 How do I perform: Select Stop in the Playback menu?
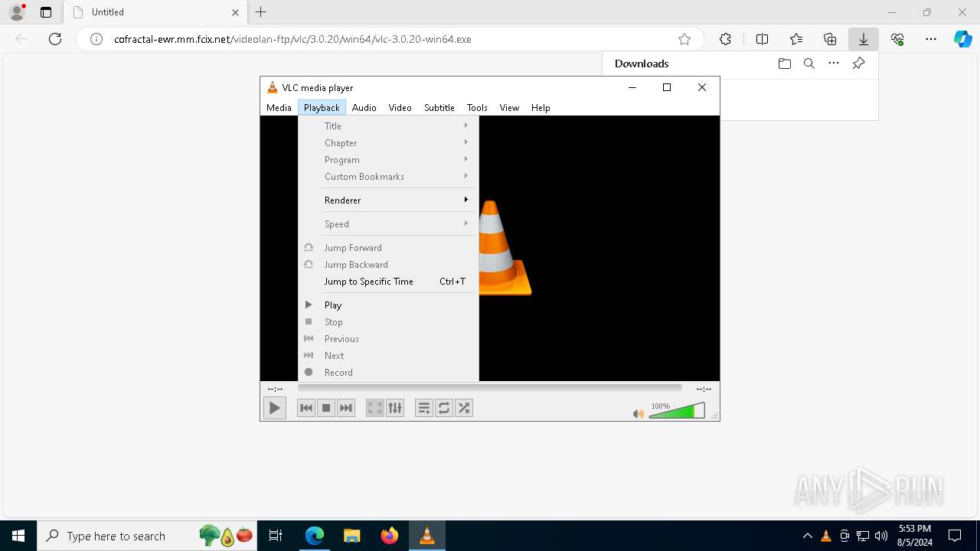tap(388, 322)
